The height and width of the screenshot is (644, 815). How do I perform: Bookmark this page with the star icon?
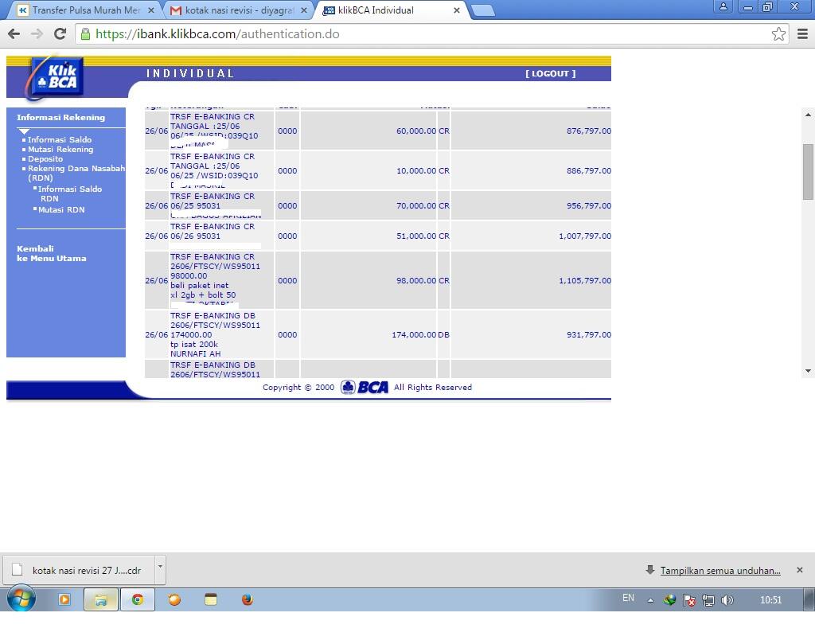click(778, 34)
